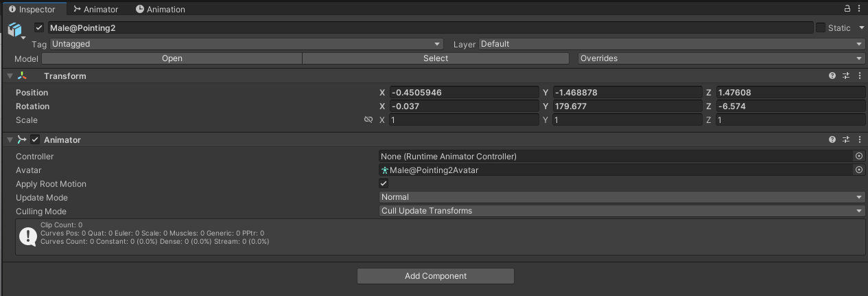Screen dimensions: 868x296
Task: Open Update Mode dropdown showing Normal
Action: pos(622,197)
